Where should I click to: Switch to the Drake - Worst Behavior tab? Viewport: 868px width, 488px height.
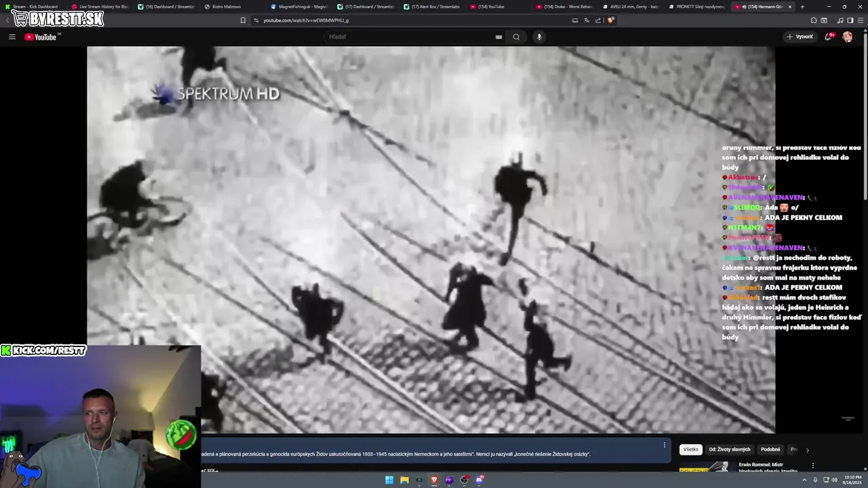[564, 7]
